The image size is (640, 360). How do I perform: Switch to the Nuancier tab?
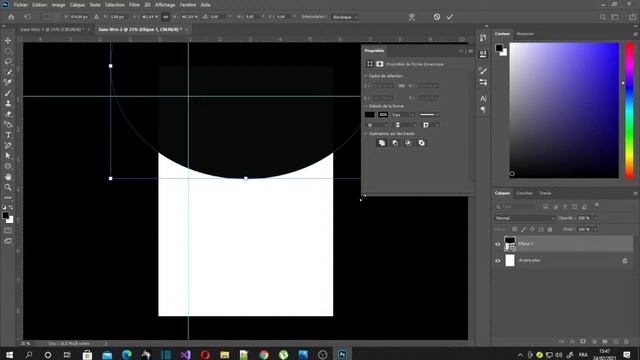click(525, 34)
